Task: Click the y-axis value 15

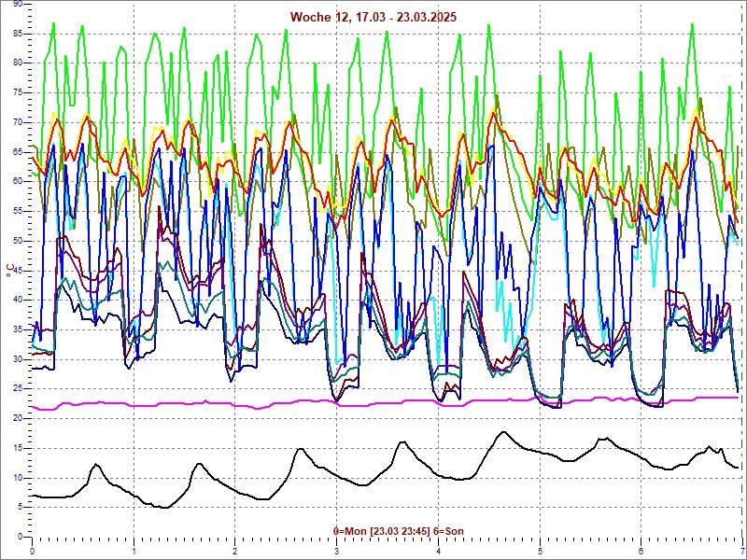Action: tap(17, 448)
